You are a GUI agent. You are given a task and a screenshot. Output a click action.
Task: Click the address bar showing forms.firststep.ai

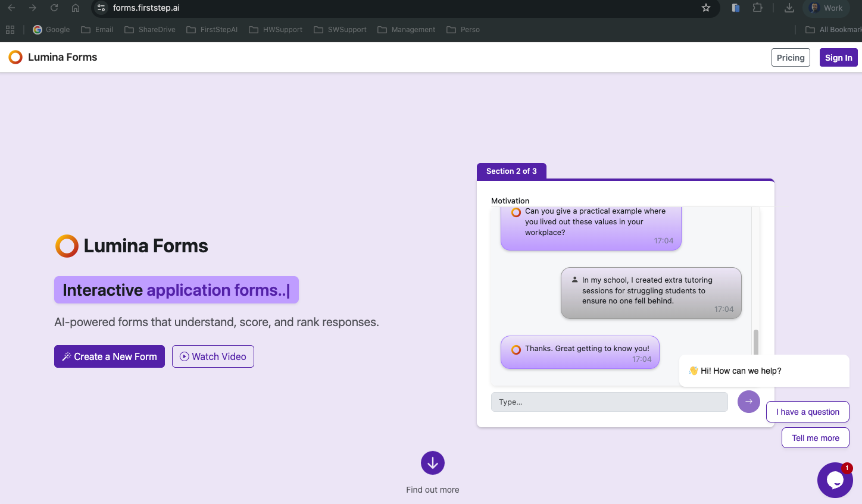point(405,8)
